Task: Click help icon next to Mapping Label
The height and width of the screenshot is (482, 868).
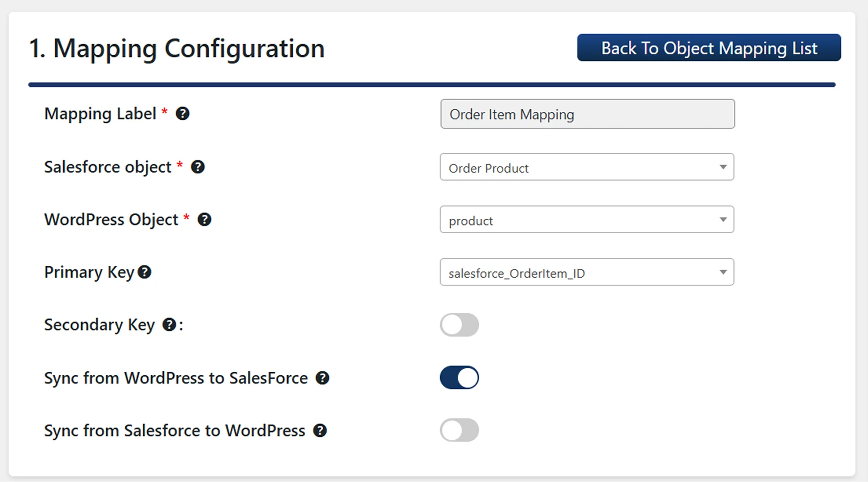Action: point(182,114)
